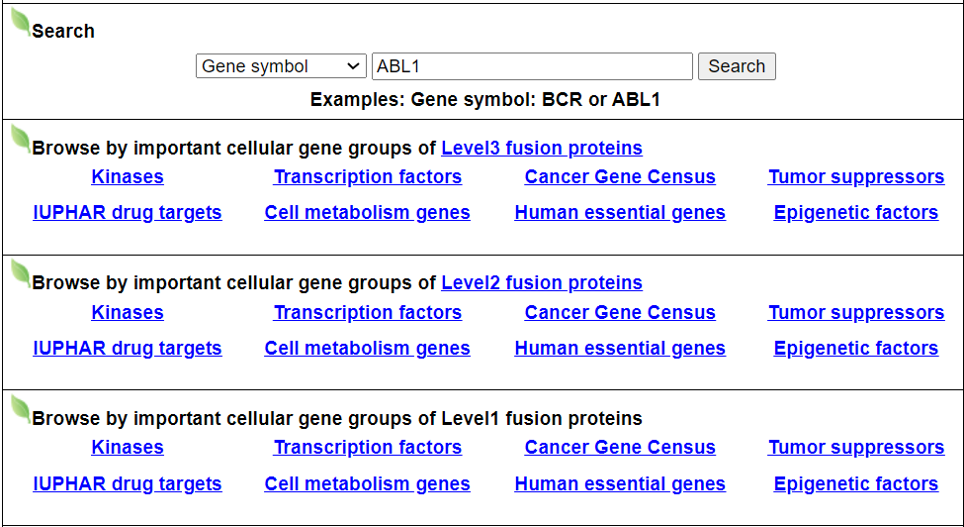Open the Level3 fusion proteins link
The height and width of the screenshot is (527, 964).
541,149
